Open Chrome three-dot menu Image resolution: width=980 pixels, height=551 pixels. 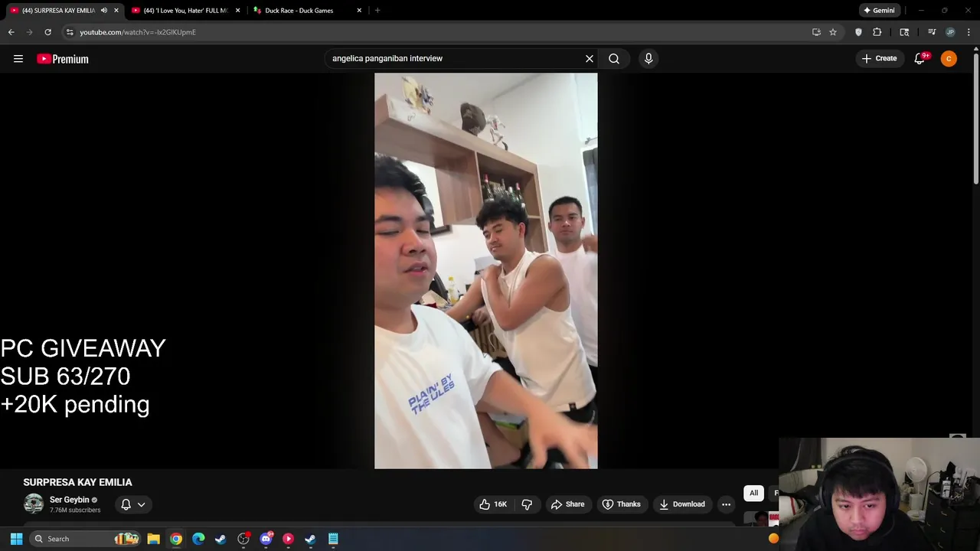969,32
